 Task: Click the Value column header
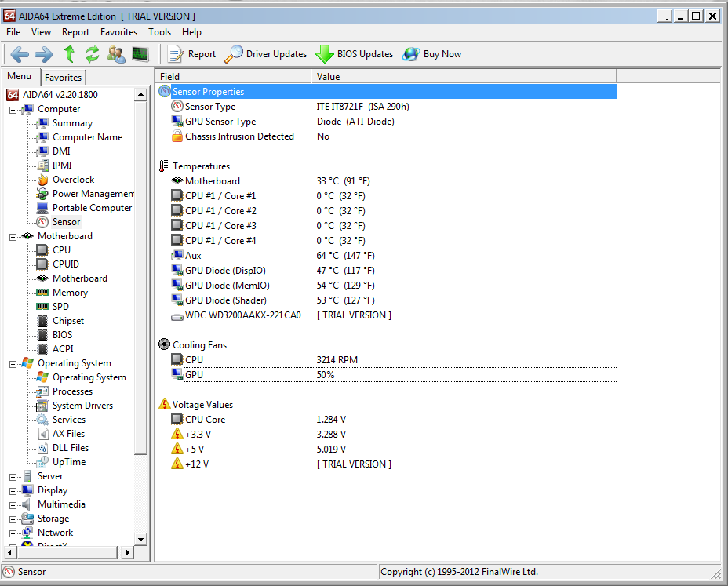[x=464, y=77]
